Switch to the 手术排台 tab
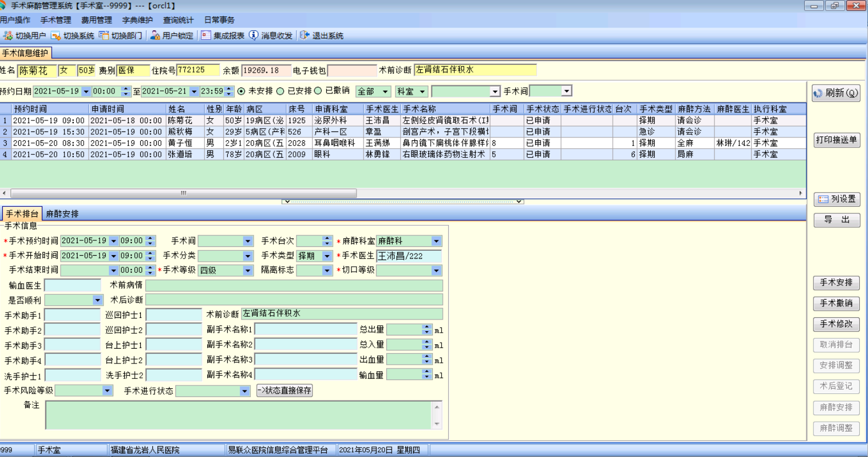Image resolution: width=868 pixels, height=457 pixels. 22,214
